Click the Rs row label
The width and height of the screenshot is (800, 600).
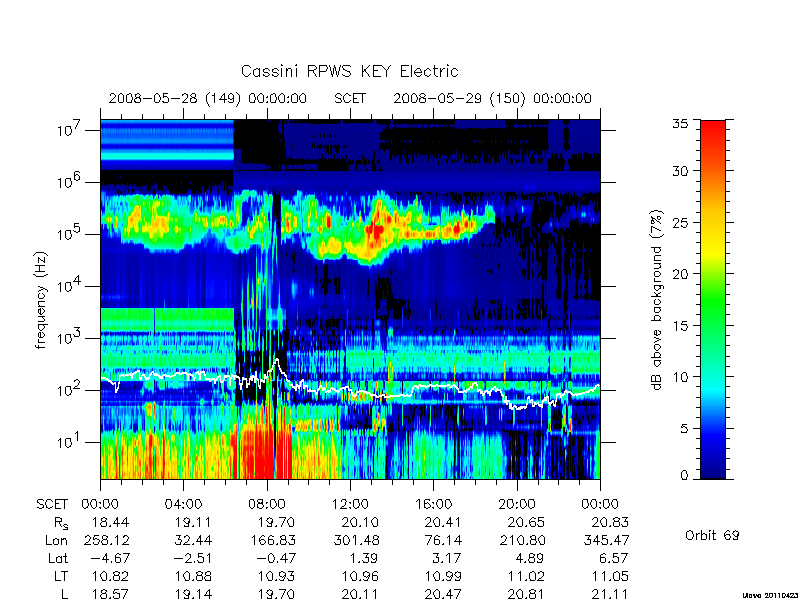pos(61,523)
